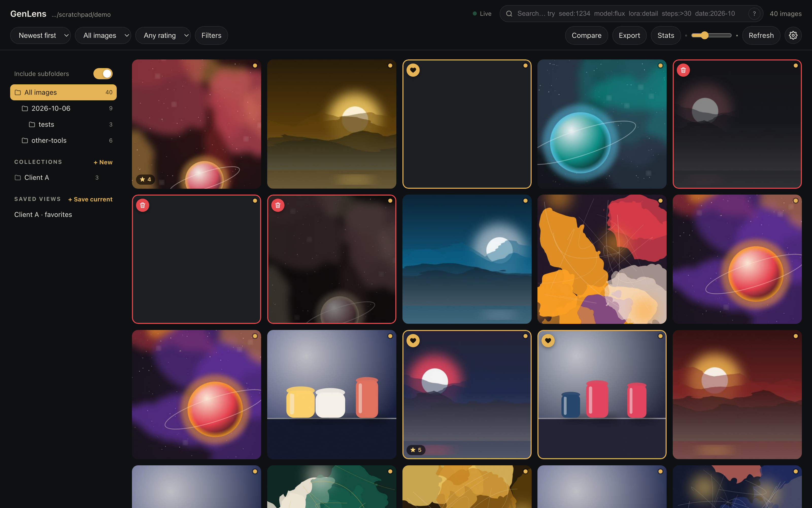The height and width of the screenshot is (508, 812).
Task: Adjust the thumbnail size slider
Action: [711, 35]
